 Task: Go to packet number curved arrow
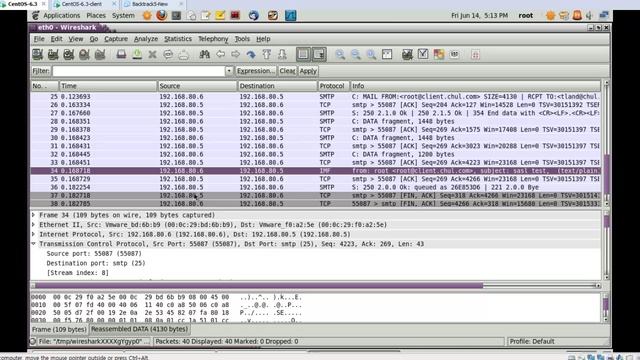coord(251,54)
